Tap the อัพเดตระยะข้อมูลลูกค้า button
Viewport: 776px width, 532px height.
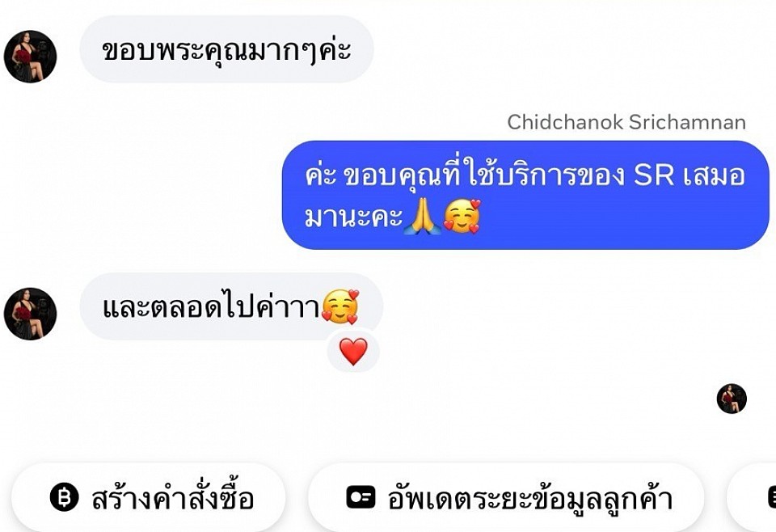coord(506,497)
